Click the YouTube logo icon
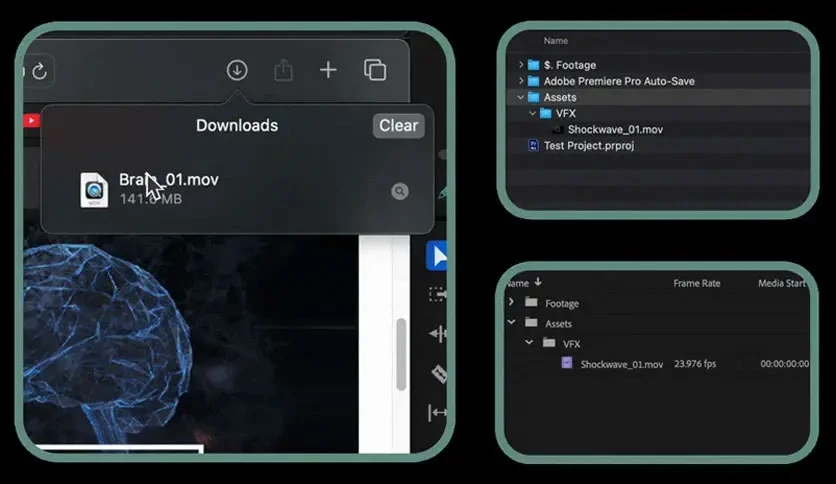The image size is (836, 484). [x=31, y=120]
